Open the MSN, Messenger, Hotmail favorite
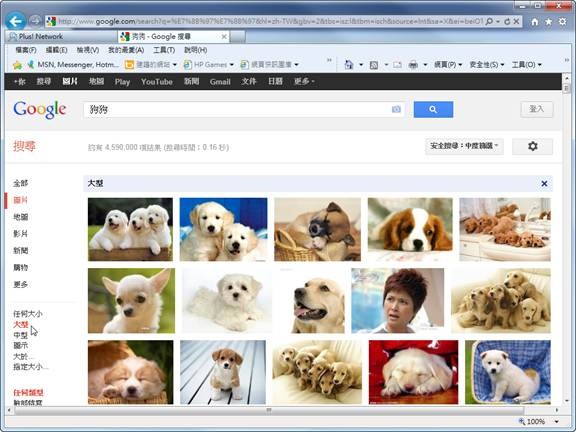The height and width of the screenshot is (432, 576). coord(73,65)
